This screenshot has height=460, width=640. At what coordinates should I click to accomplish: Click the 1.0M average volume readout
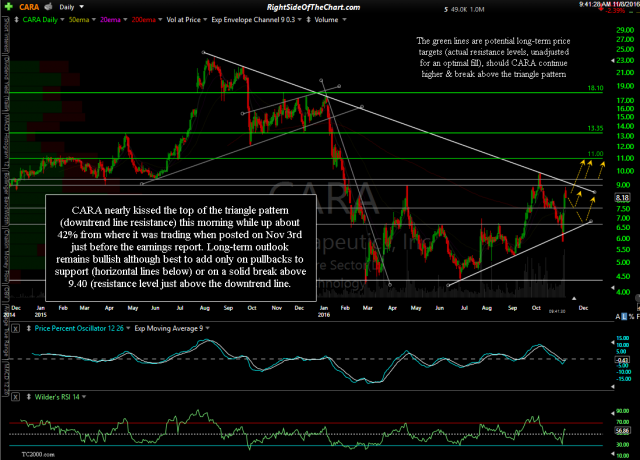coord(477,9)
